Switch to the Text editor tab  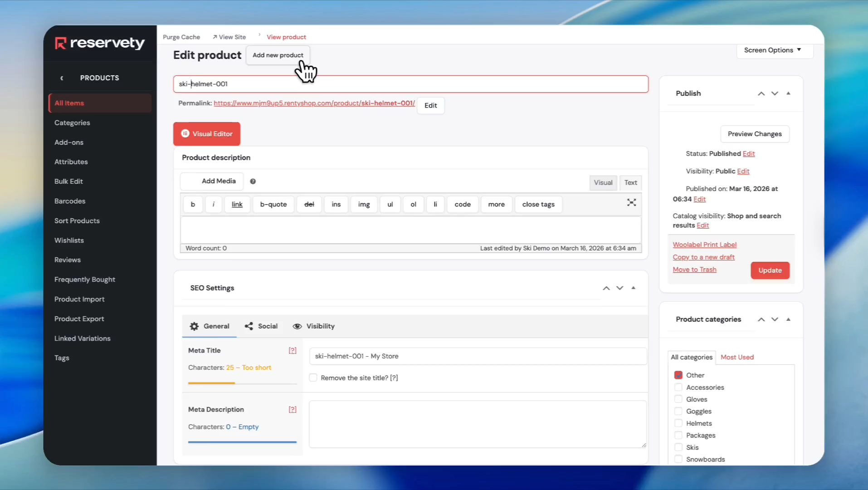point(630,182)
